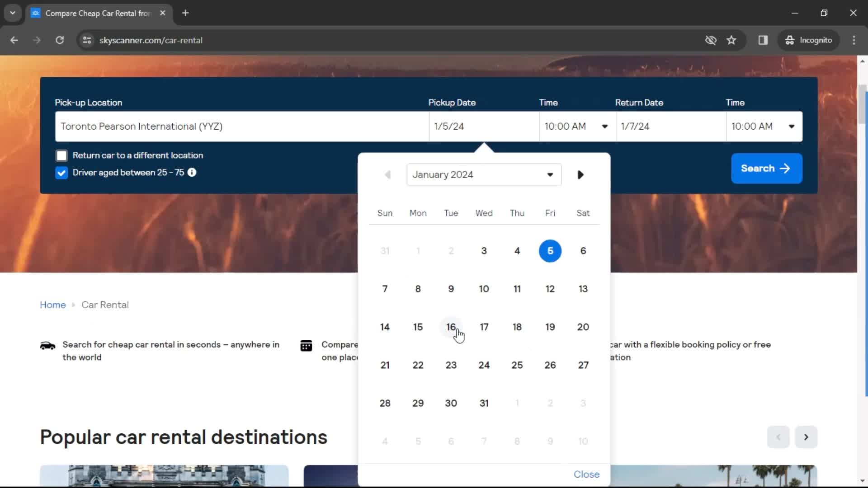Click the Home breadcrumb link
The image size is (868, 488).
tap(52, 305)
